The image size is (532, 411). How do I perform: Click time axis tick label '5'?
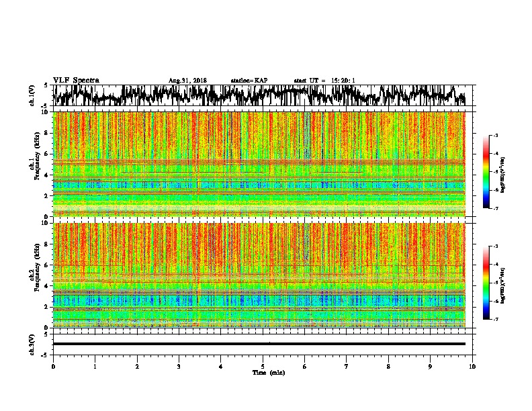[263, 367]
